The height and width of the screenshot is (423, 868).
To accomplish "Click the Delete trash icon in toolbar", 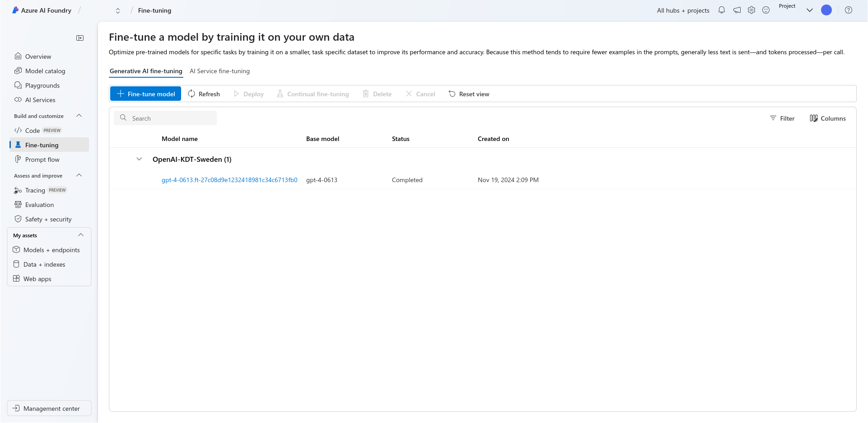I will click(x=366, y=94).
